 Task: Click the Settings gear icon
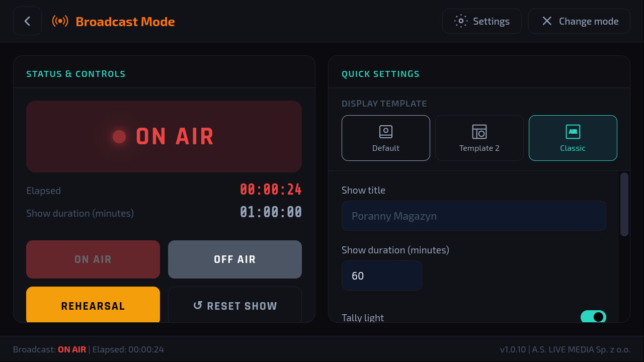coord(461,21)
